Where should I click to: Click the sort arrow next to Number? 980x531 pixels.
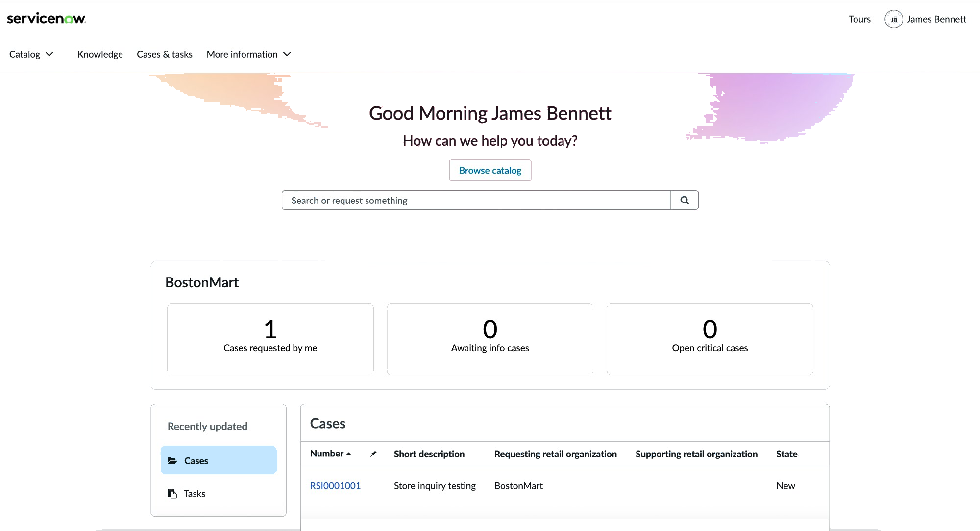(349, 454)
